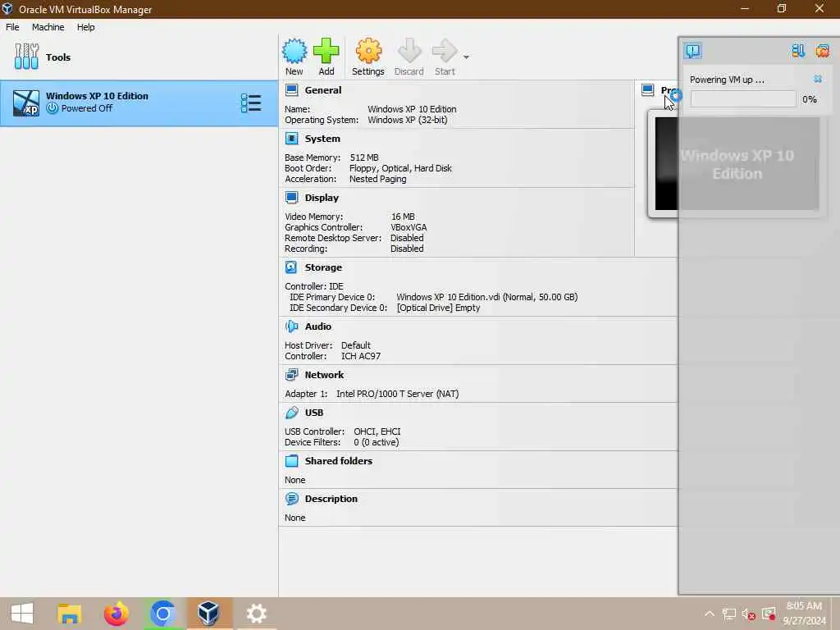Click the Network section icon
This screenshot has height=630, width=840.
coord(291,375)
